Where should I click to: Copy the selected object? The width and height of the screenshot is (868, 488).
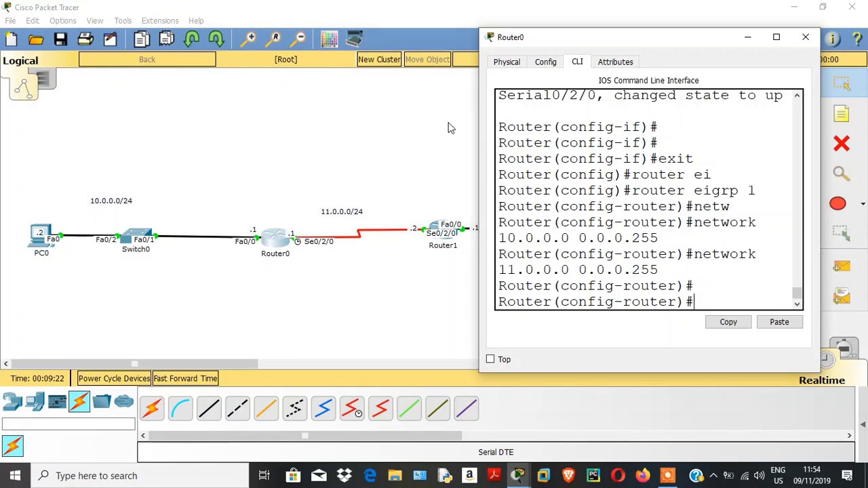point(142,39)
